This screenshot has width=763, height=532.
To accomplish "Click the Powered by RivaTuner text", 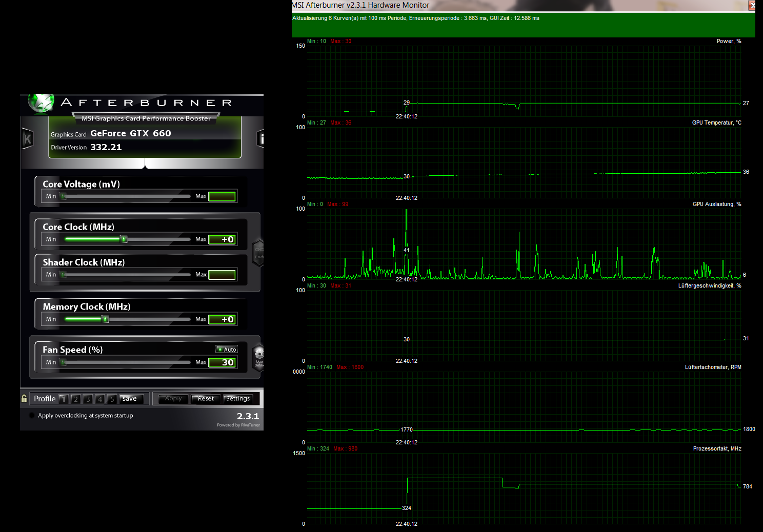I will [x=238, y=425].
